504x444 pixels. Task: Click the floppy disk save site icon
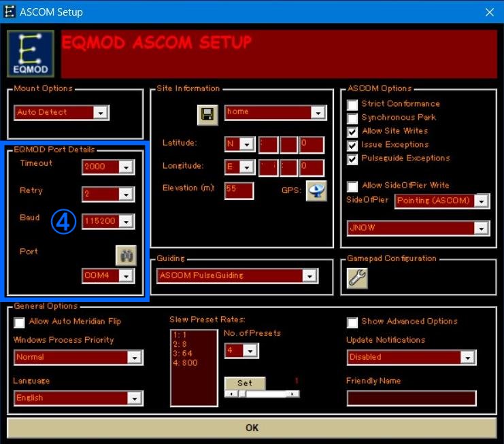coord(207,115)
